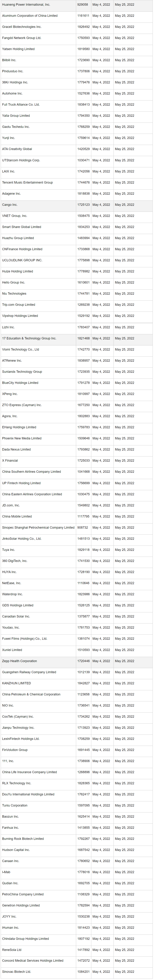Select China Life Insurance Company Limited
The width and height of the screenshot is (154, 980).
[x=29, y=772]
